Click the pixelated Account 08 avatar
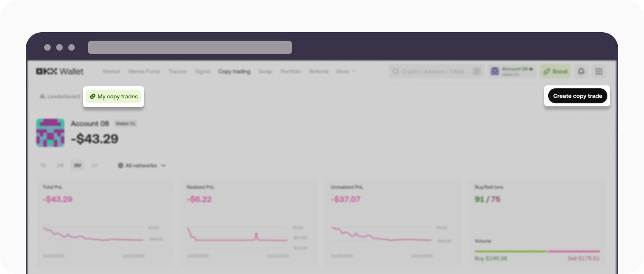 pyautogui.click(x=50, y=133)
